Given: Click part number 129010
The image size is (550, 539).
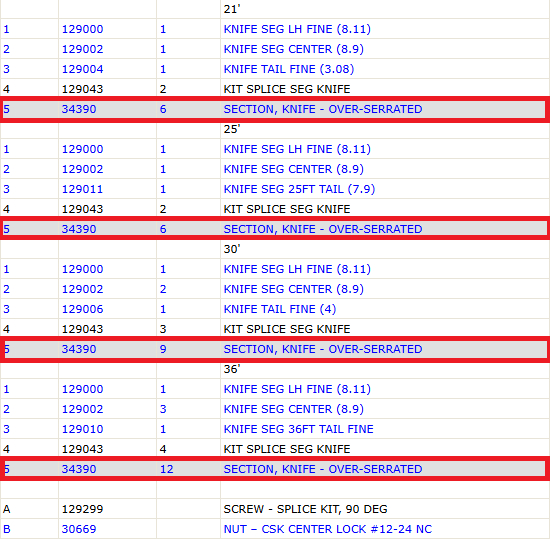Looking at the screenshot, I should tap(82, 429).
